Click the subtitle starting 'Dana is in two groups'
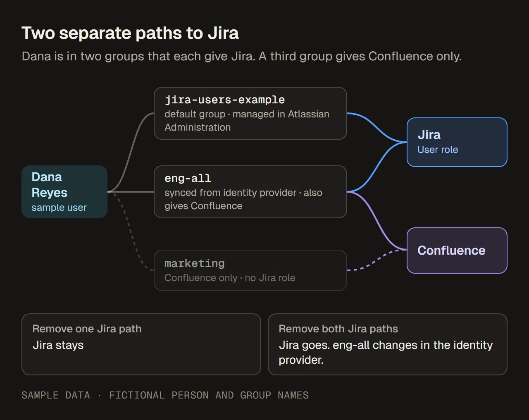The image size is (529, 420). click(x=242, y=56)
